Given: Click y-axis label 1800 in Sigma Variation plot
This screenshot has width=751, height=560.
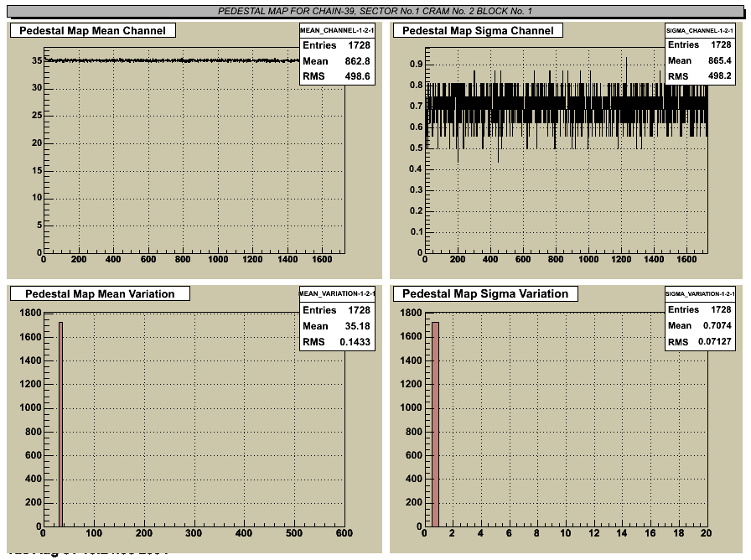Looking at the screenshot, I should click(x=411, y=313).
